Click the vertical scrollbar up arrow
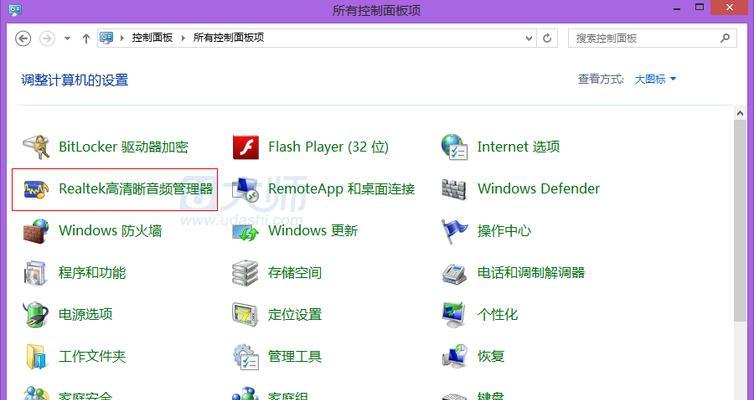754x400 pixels. [740, 113]
